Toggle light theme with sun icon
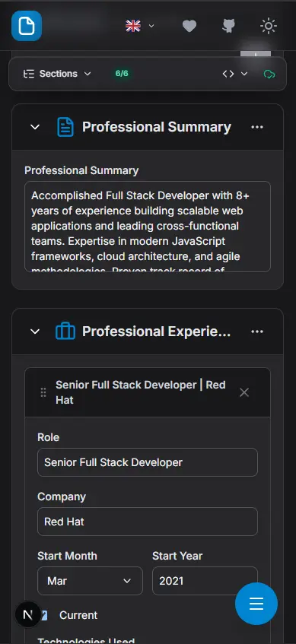 coord(269,26)
